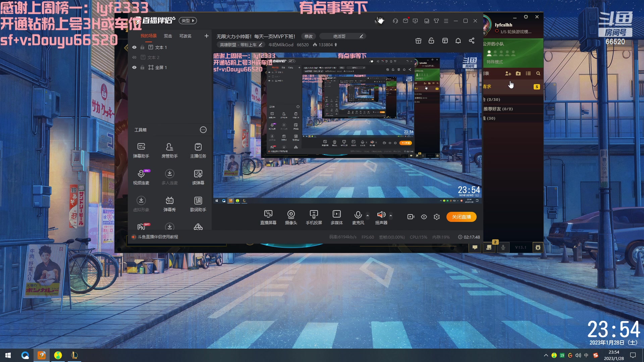Open the mail inbox icon in title bar

[x=406, y=21]
